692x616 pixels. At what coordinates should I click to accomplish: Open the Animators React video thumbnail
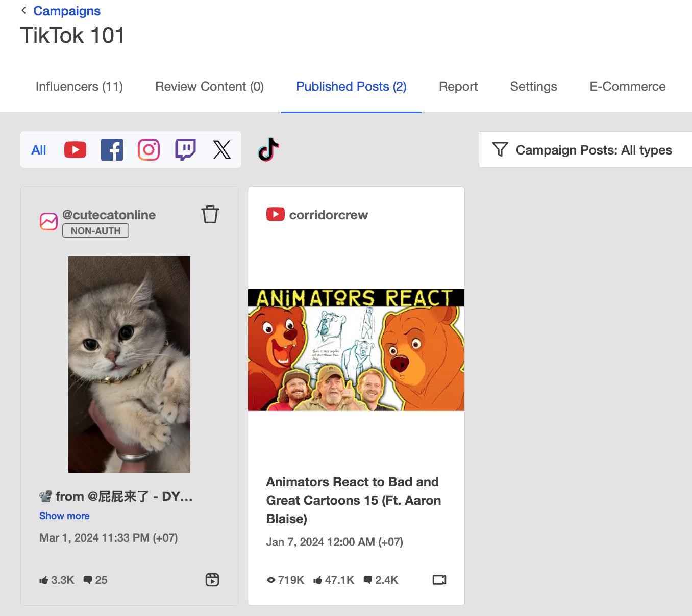click(356, 350)
